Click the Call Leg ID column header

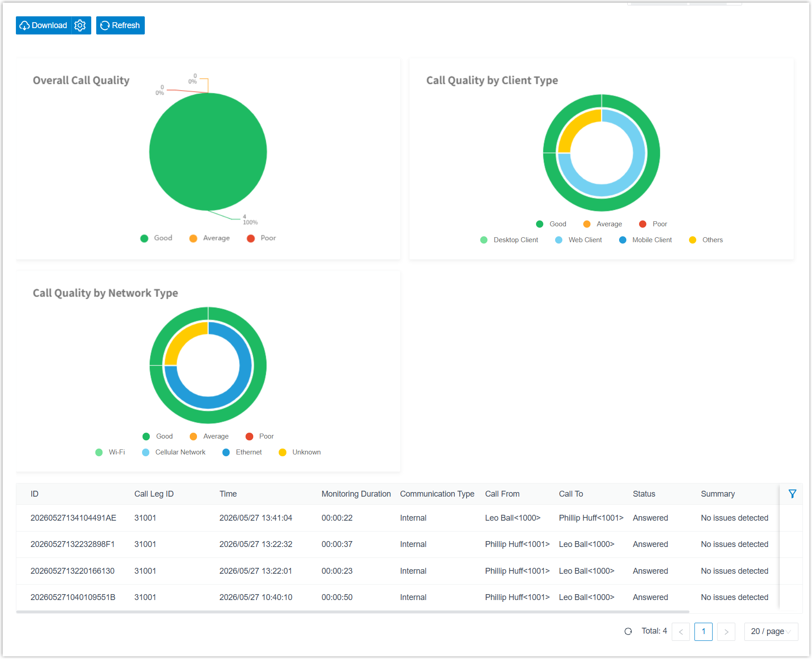tap(154, 494)
